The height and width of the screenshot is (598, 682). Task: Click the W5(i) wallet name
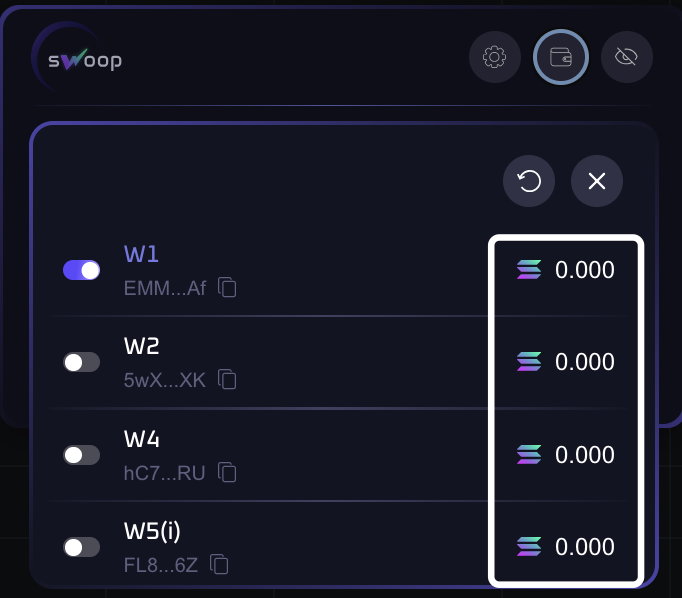[152, 531]
